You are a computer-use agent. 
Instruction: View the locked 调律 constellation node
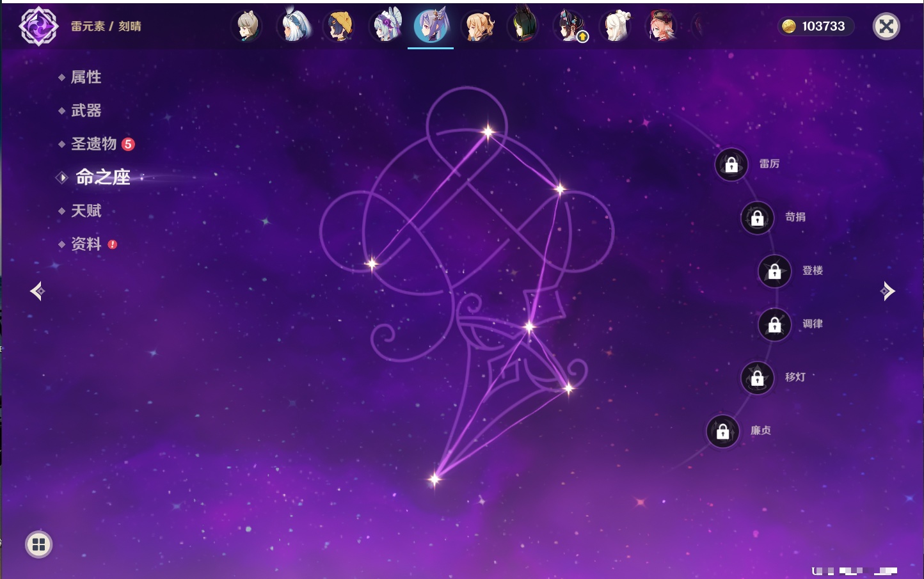click(774, 324)
